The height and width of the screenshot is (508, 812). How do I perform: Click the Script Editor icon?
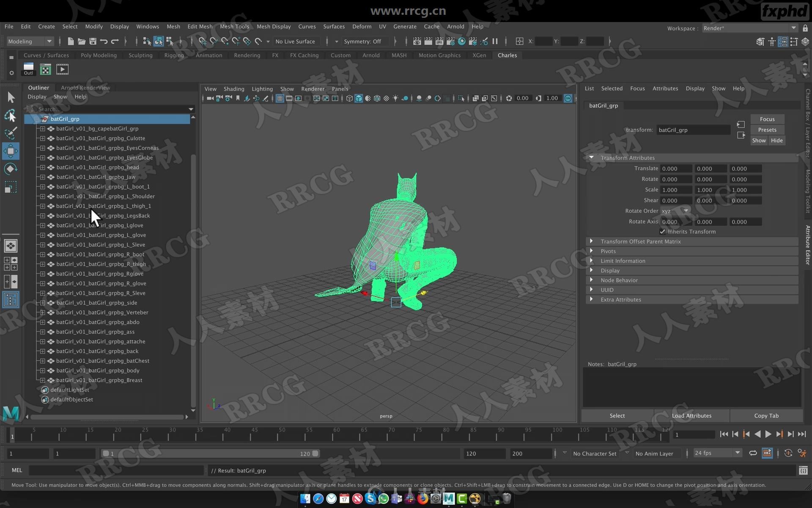click(x=803, y=470)
